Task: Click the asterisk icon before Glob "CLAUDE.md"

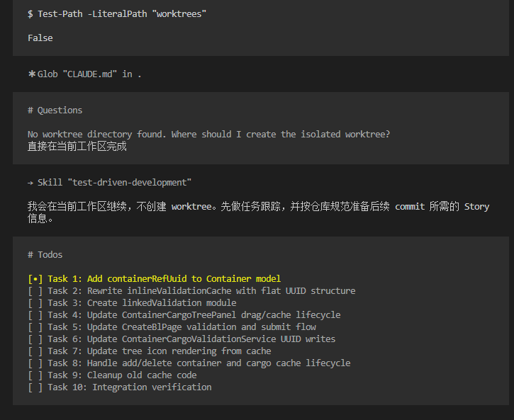Action: tap(31, 74)
